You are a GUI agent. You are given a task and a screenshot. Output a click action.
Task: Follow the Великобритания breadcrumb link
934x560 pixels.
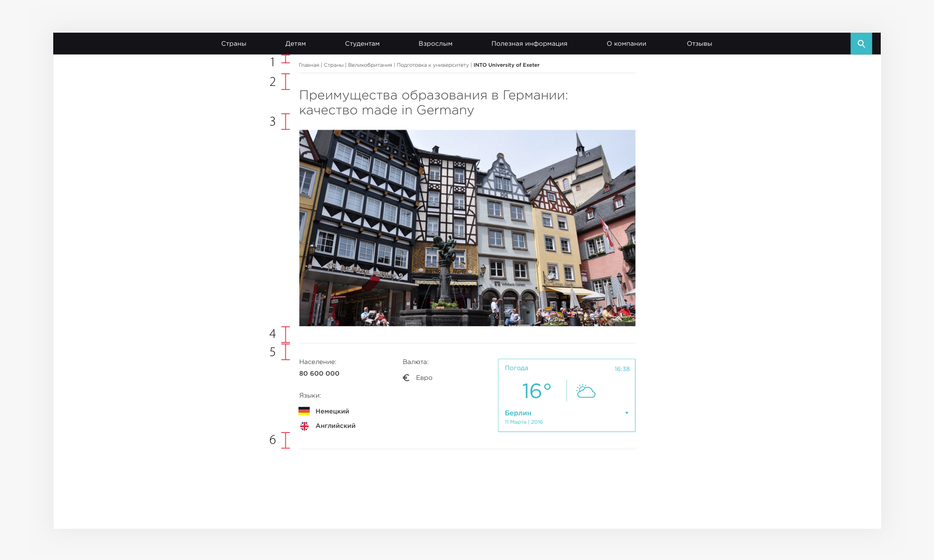pyautogui.click(x=370, y=65)
